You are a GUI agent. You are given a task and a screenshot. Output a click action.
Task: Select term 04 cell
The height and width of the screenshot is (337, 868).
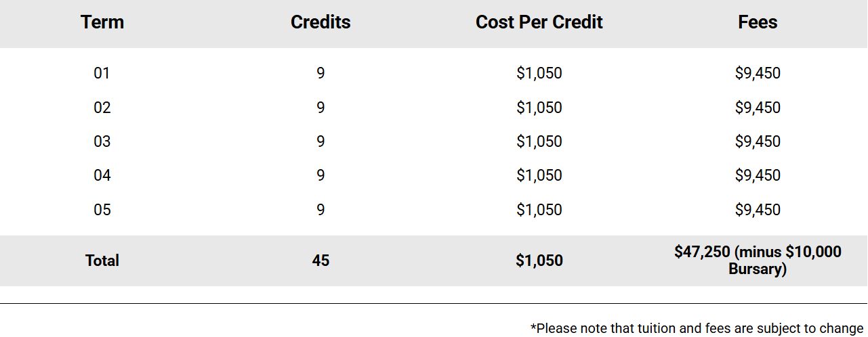(x=102, y=175)
